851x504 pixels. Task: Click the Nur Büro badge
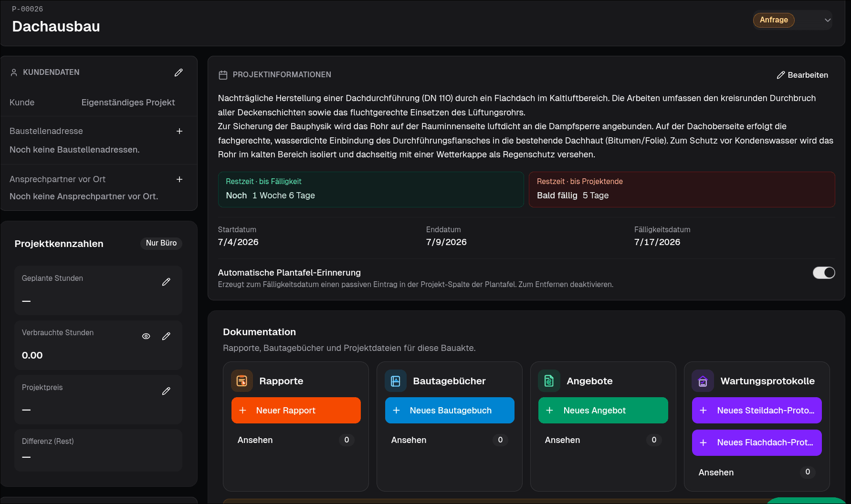click(x=161, y=243)
